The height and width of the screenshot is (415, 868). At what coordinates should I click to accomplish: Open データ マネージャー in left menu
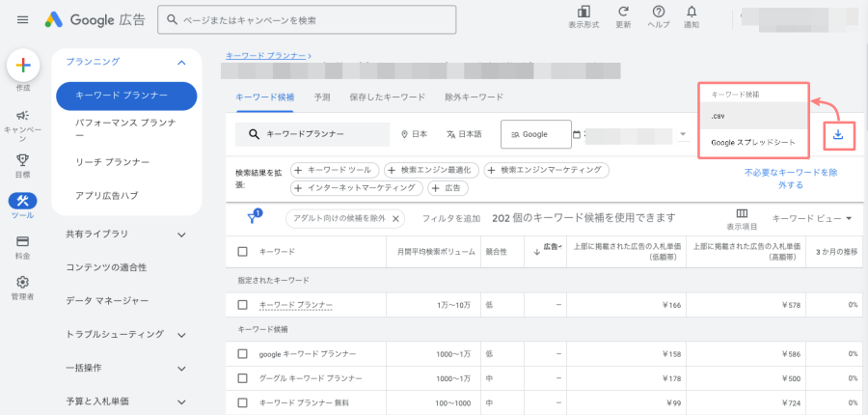click(x=107, y=301)
